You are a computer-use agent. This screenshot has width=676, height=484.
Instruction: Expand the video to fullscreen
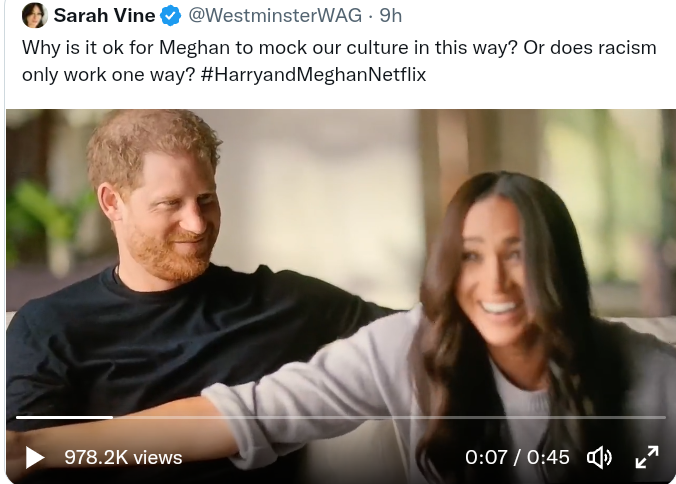point(647,457)
